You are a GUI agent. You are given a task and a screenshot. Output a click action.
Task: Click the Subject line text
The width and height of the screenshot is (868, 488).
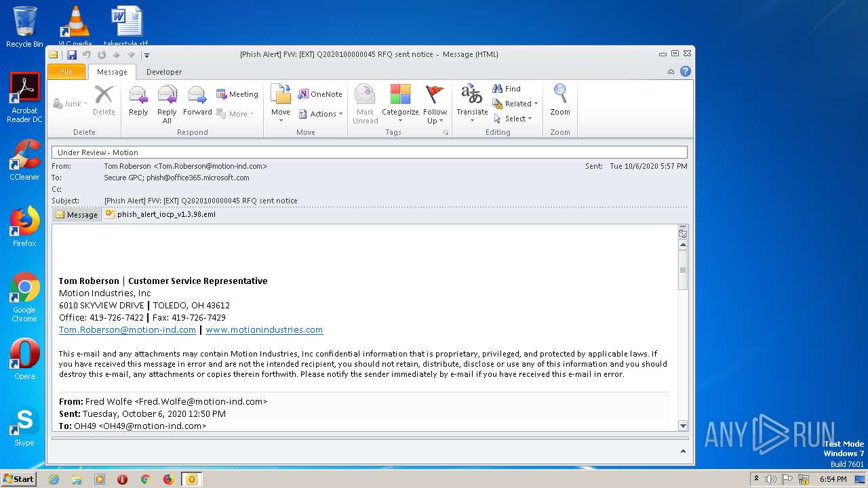pyautogui.click(x=201, y=201)
